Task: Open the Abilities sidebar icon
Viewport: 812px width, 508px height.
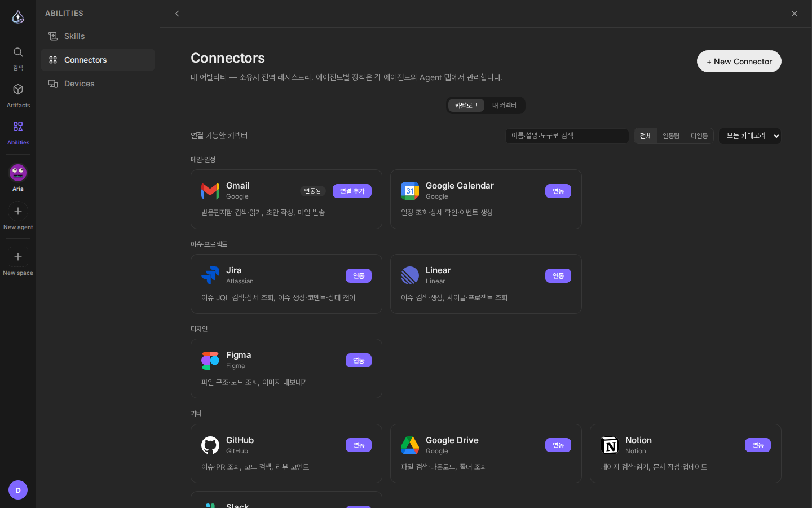Action: pos(18,126)
